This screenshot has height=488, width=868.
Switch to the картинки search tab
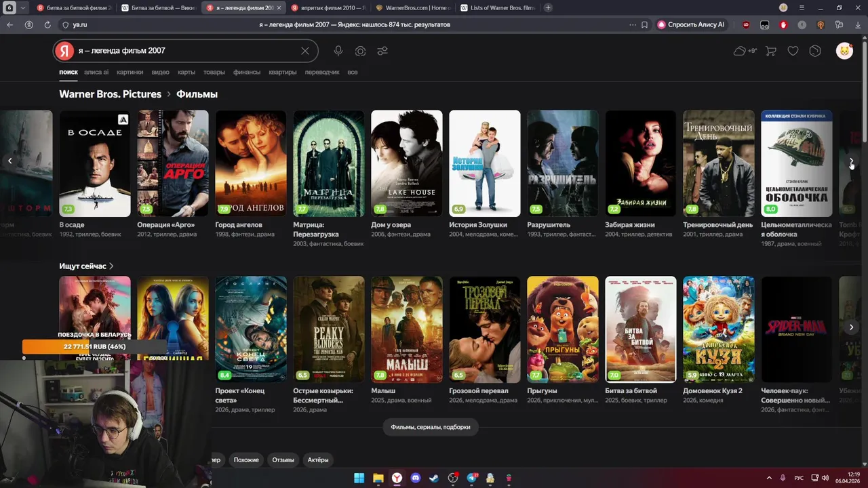click(x=130, y=72)
